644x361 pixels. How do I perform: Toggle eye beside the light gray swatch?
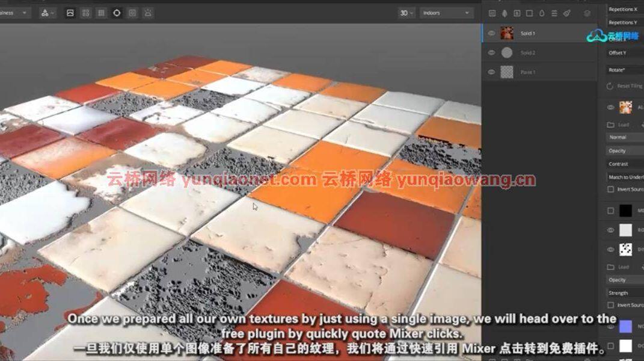610,230
